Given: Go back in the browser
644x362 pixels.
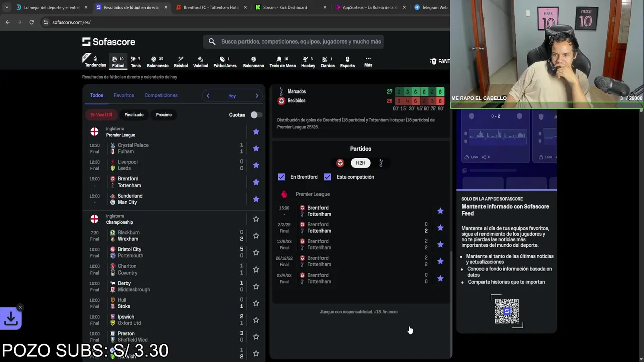Looking at the screenshot, I should click(7, 22).
